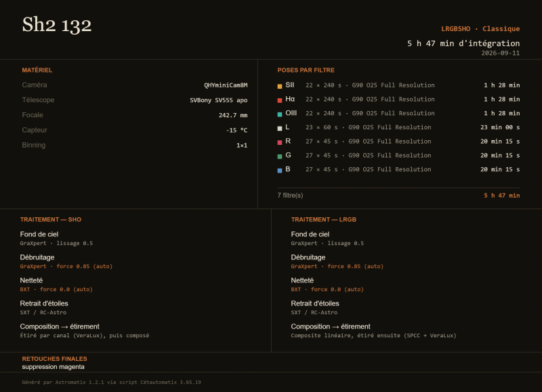Click the focal length value 242.7 mm
The width and height of the screenshot is (542, 392).
(232, 115)
